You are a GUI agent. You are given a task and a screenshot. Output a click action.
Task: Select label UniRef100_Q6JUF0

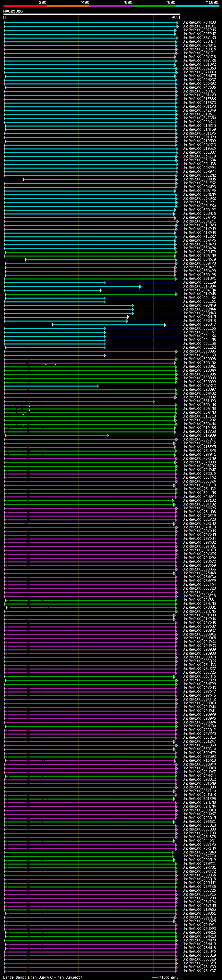point(199,951)
